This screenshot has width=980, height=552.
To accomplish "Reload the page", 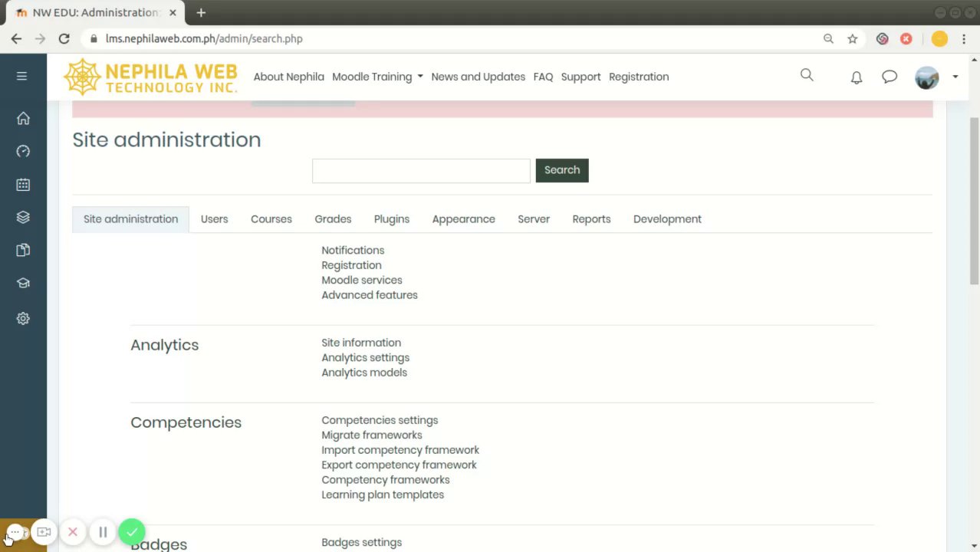I will click(x=64, y=38).
